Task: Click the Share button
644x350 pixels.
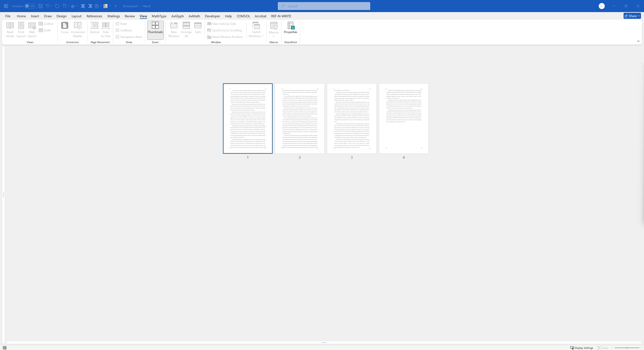Action: pyautogui.click(x=632, y=16)
